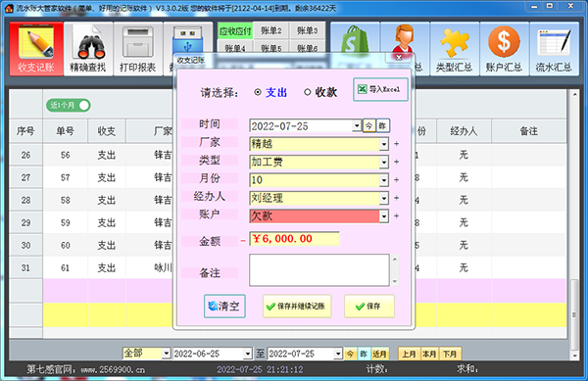Open the end date 2022-07-25 dropdown
Screen dimensions: 588x381
click(338, 354)
